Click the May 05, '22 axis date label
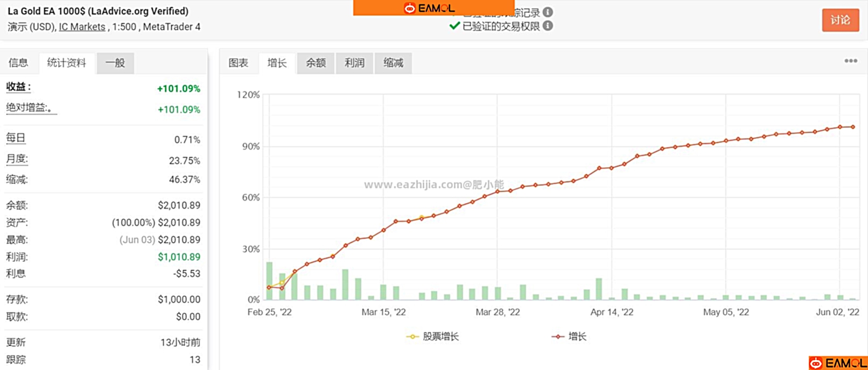Screen dimensions: 868x370 (726, 312)
